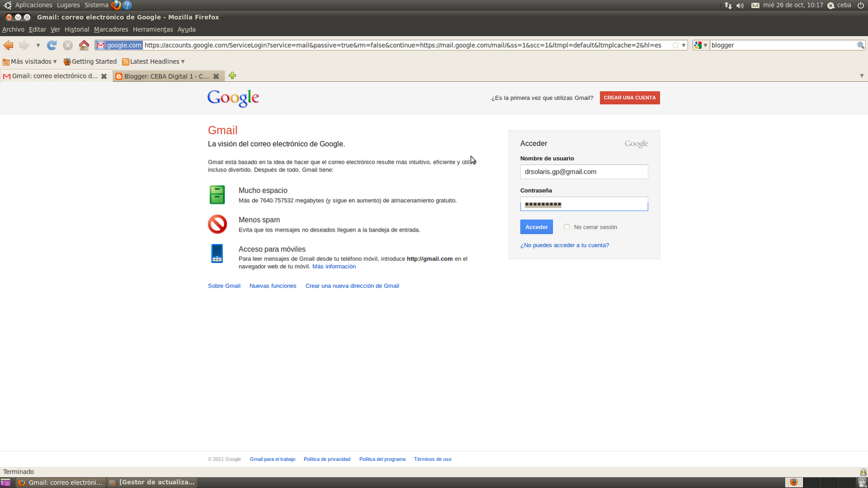Screen dimensions: 868x488
Task: Go forward with the forward arrow
Action: point(24,45)
